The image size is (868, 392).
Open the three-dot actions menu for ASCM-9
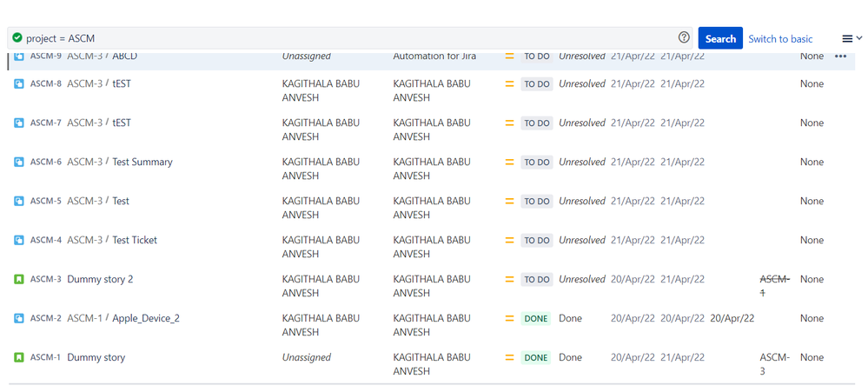click(x=840, y=56)
